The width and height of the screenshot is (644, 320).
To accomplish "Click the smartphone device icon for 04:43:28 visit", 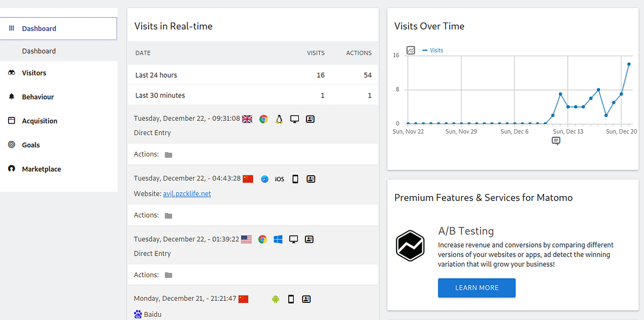I will [x=295, y=179].
